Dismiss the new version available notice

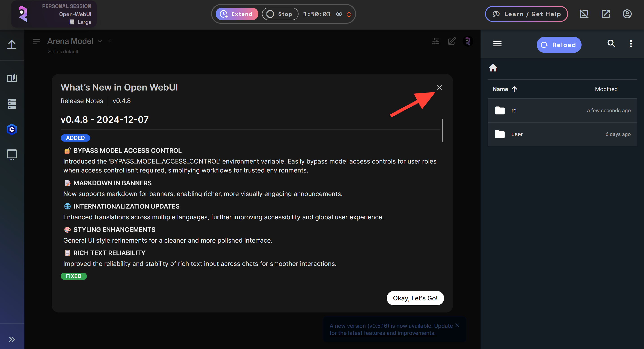click(x=457, y=325)
